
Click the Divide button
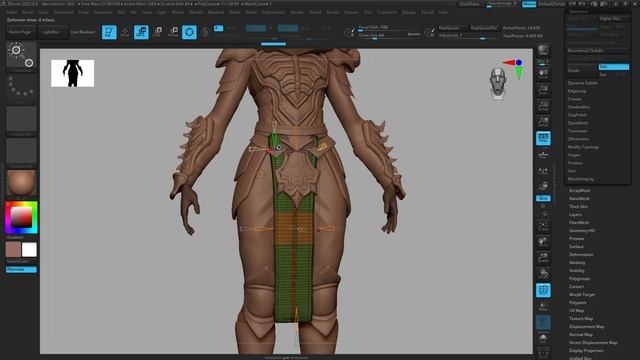pyautogui.click(x=582, y=71)
